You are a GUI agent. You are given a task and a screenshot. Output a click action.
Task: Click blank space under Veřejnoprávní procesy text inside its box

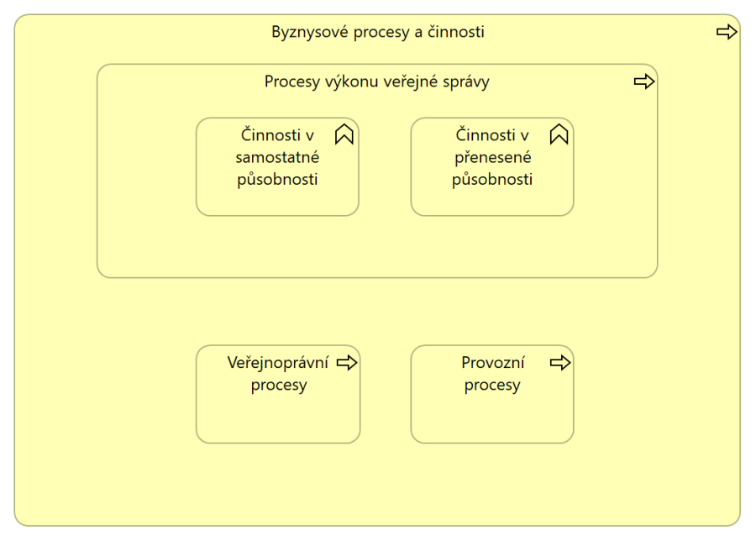pos(278,418)
